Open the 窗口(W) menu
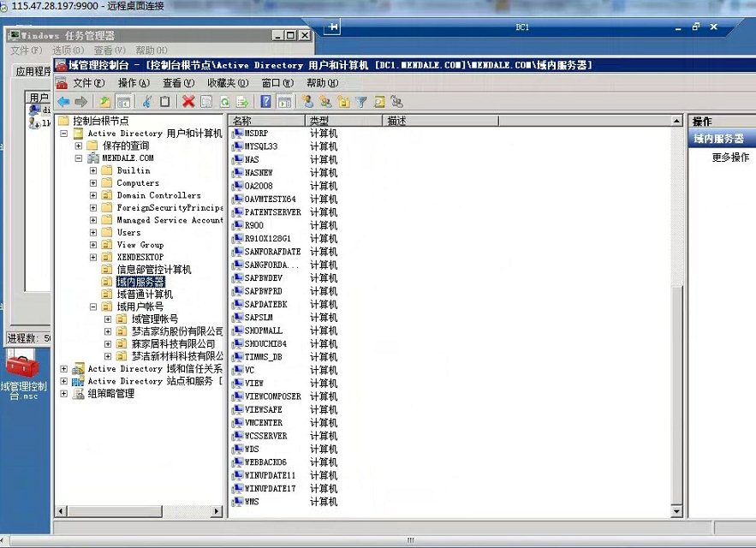 tap(277, 83)
